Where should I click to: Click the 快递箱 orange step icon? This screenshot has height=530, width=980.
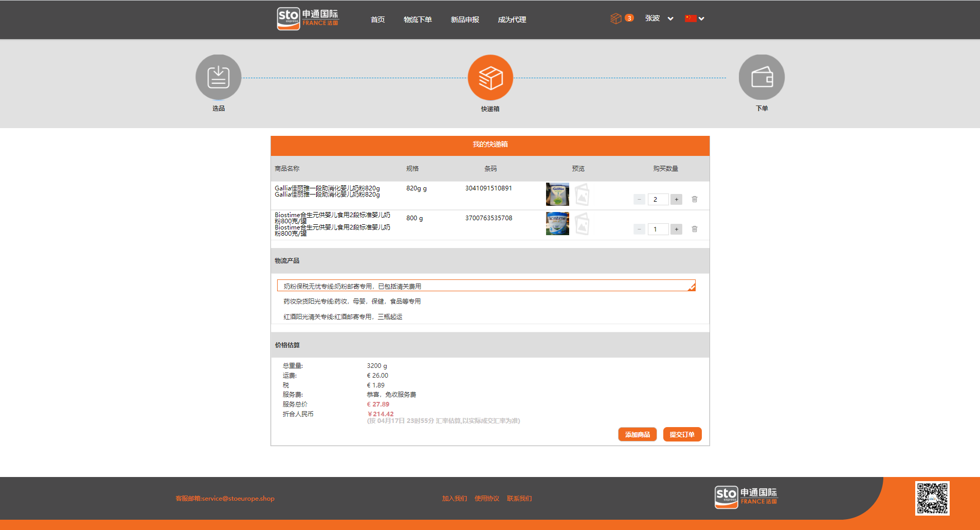click(x=491, y=78)
